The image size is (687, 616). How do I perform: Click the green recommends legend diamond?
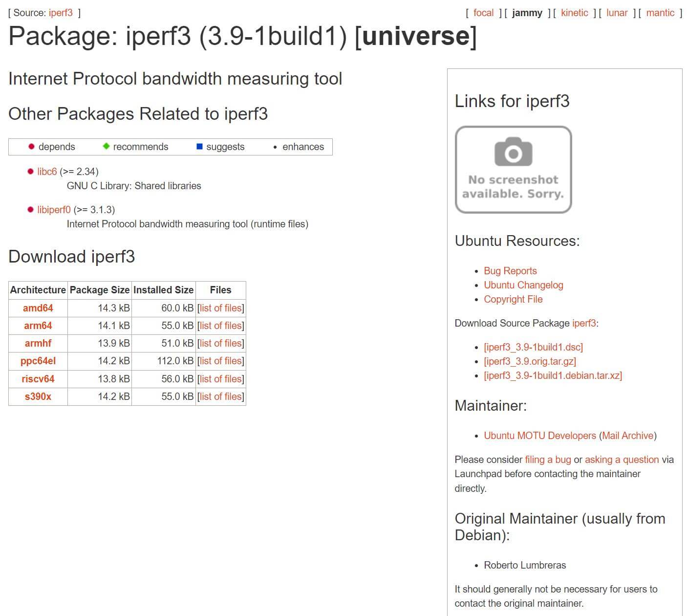[x=106, y=147]
